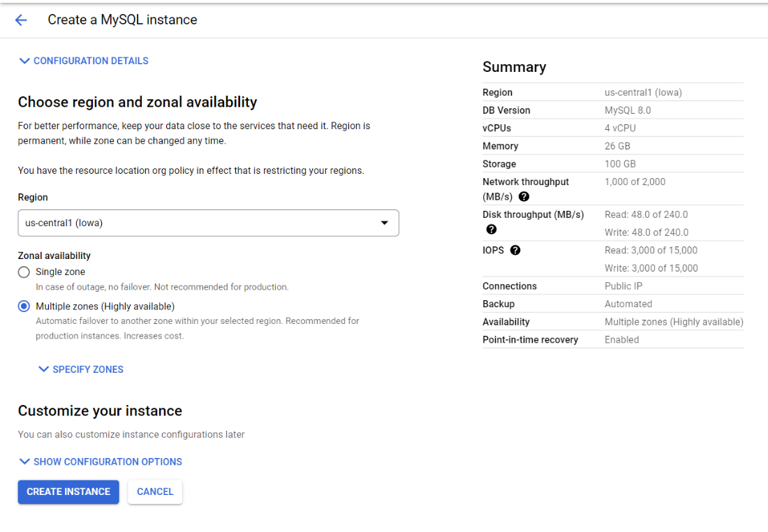Viewport: 768px width, 532px height.
Task: Click the Availability row in Summary
Action: 612,322
